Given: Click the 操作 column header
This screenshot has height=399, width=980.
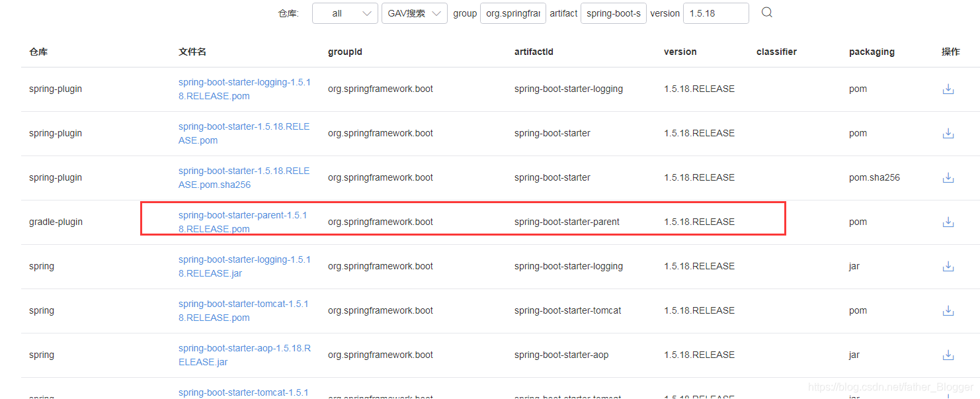Looking at the screenshot, I should tap(951, 52).
